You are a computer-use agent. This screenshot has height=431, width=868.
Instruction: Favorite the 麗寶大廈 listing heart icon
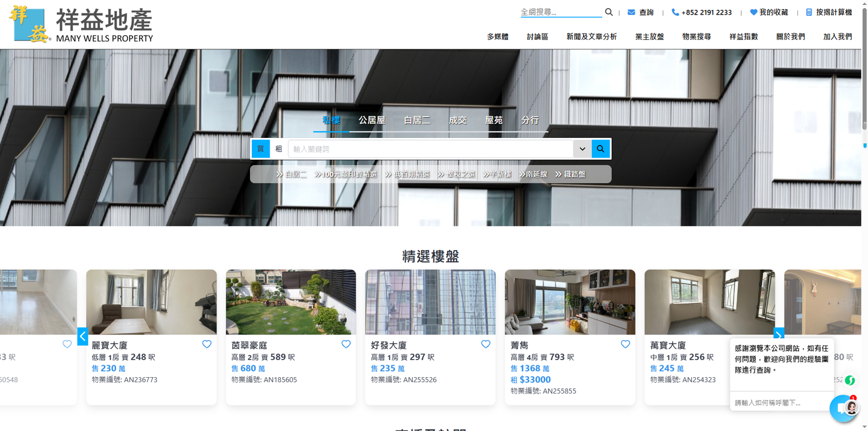pyautogui.click(x=207, y=344)
